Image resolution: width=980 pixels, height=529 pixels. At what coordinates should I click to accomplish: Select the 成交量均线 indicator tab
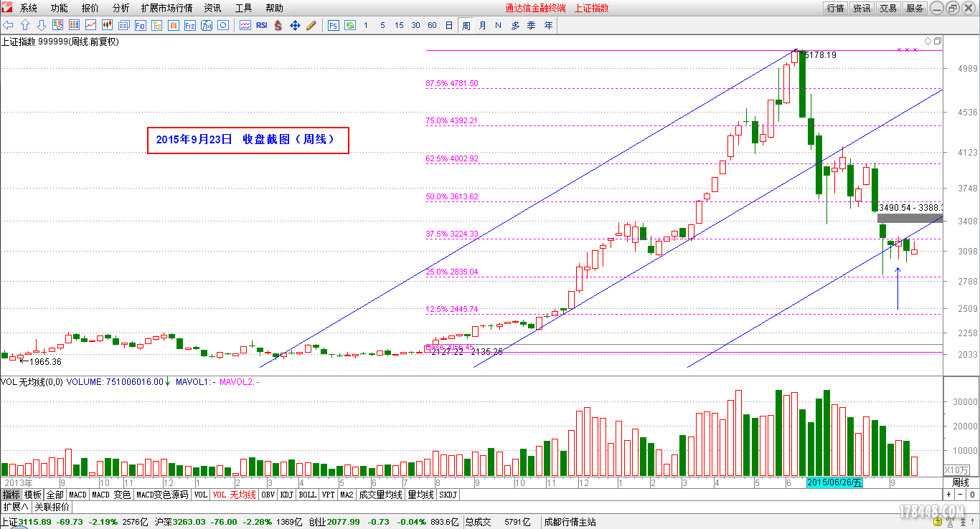click(381, 495)
